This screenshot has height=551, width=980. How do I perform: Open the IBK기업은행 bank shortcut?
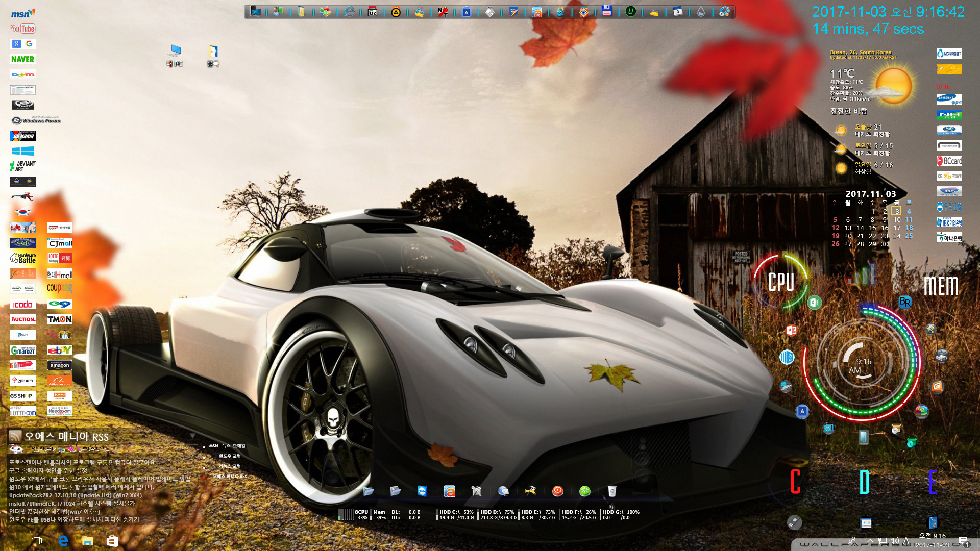tap(949, 222)
